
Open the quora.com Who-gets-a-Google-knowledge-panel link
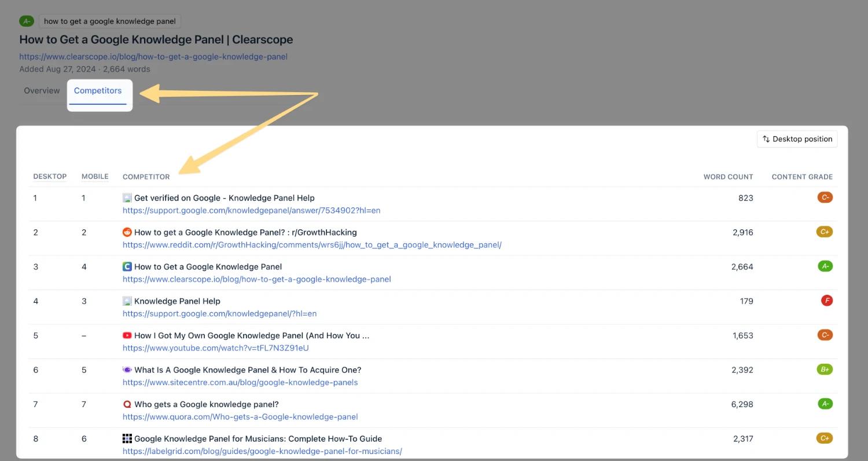[x=240, y=416]
